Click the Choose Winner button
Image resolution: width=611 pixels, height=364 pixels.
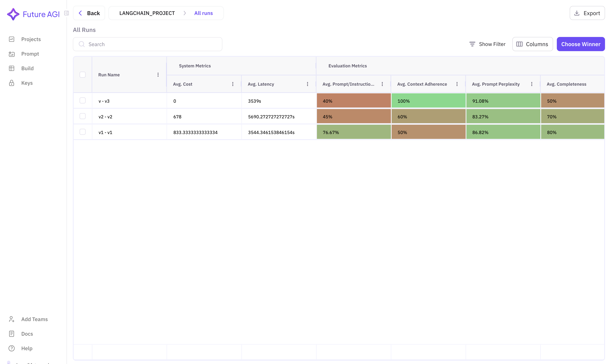click(x=581, y=44)
